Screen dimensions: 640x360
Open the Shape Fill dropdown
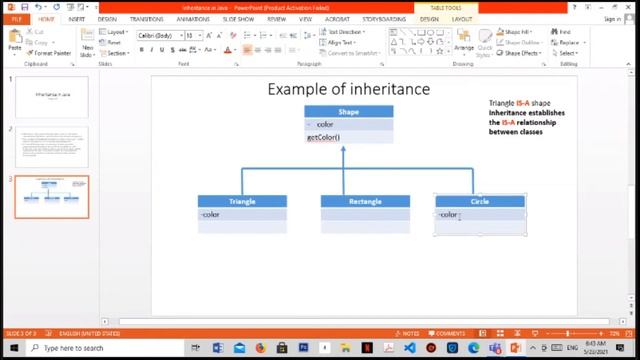click(514, 32)
